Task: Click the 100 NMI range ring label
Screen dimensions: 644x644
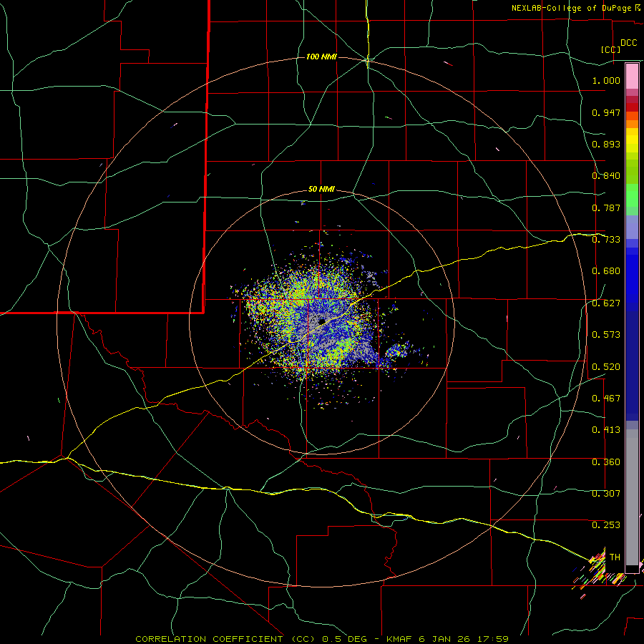Action: point(321,57)
